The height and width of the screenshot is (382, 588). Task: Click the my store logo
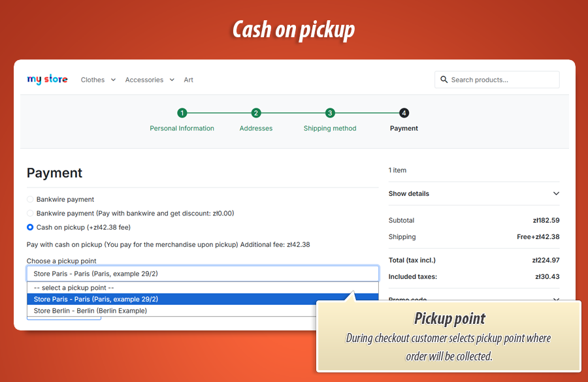tap(47, 80)
